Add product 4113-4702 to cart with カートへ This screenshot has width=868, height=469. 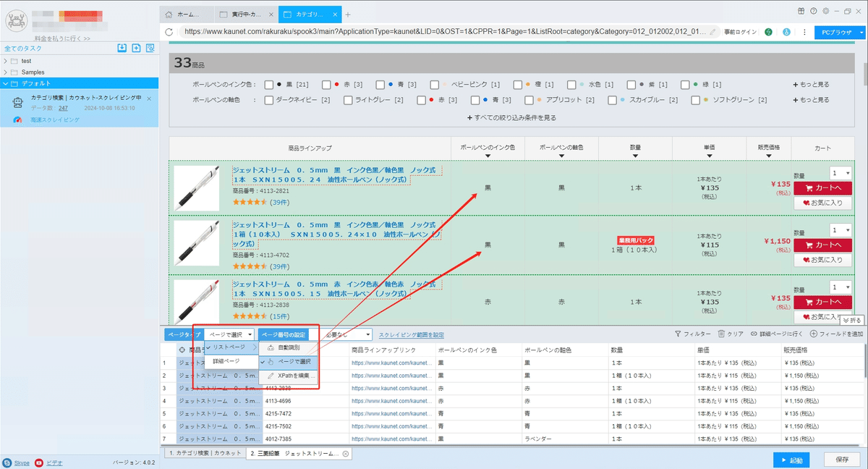click(822, 246)
